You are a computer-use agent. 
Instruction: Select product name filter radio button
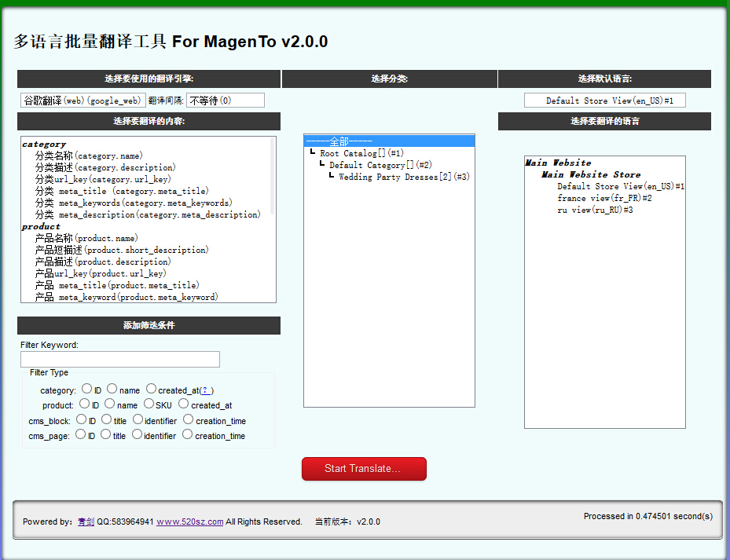click(x=109, y=403)
